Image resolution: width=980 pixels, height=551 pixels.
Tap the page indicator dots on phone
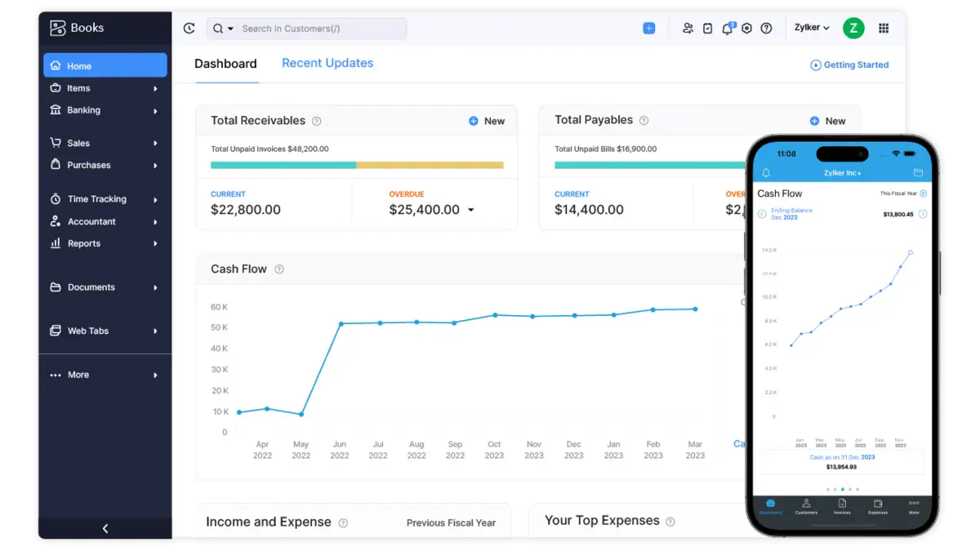(842, 489)
